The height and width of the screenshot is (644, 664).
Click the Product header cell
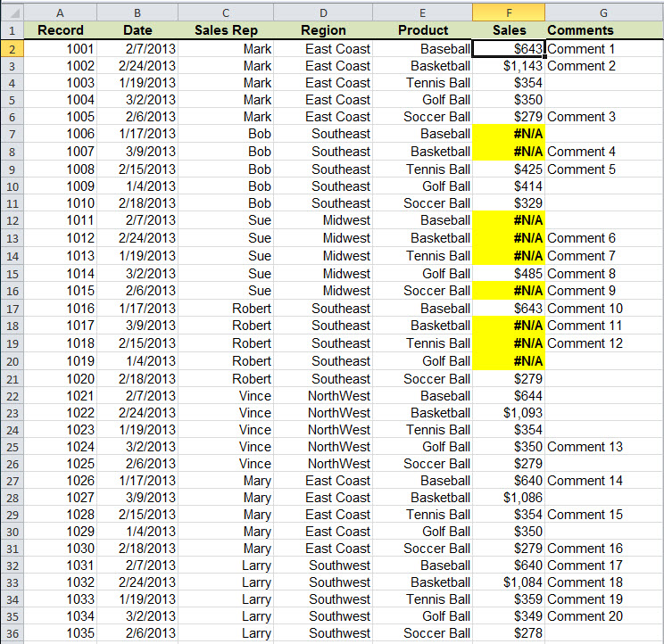[x=423, y=30]
